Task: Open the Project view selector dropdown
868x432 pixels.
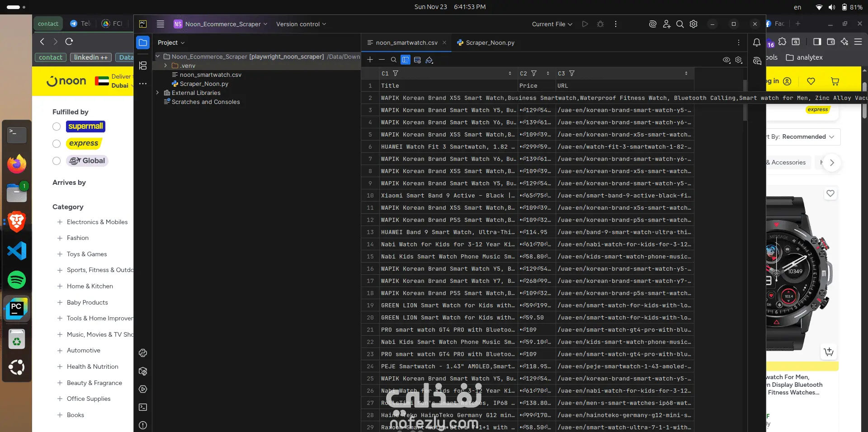Action: pos(171,42)
